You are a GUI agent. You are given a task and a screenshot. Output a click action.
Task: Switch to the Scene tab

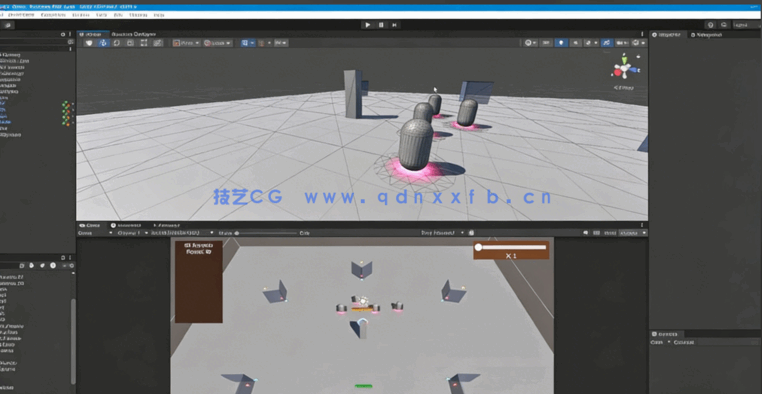pos(92,34)
